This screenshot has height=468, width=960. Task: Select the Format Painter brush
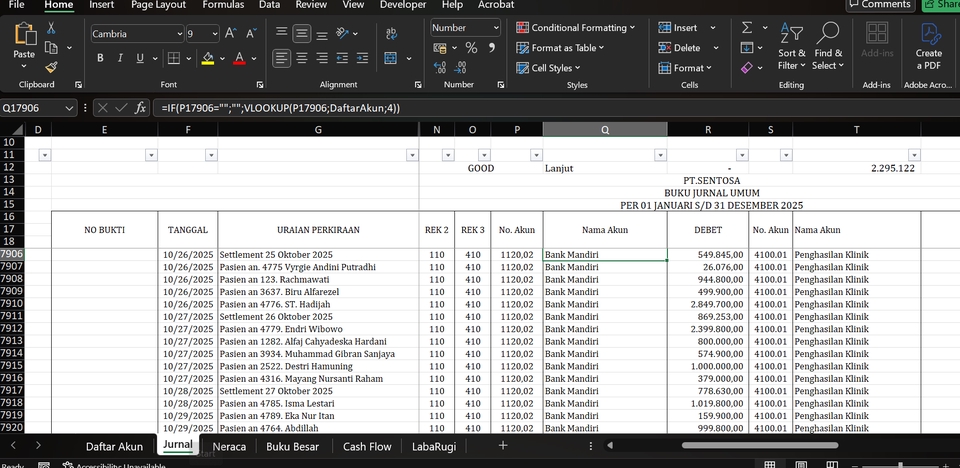coord(51,66)
